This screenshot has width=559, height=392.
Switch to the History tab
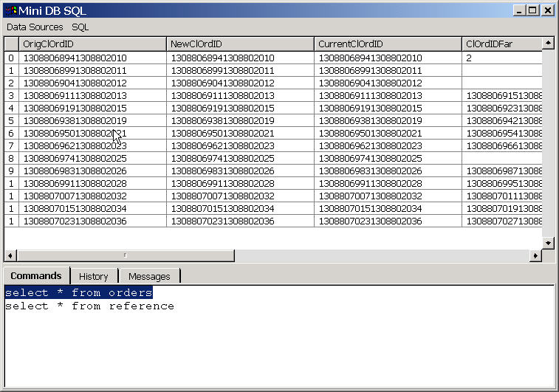[94, 276]
